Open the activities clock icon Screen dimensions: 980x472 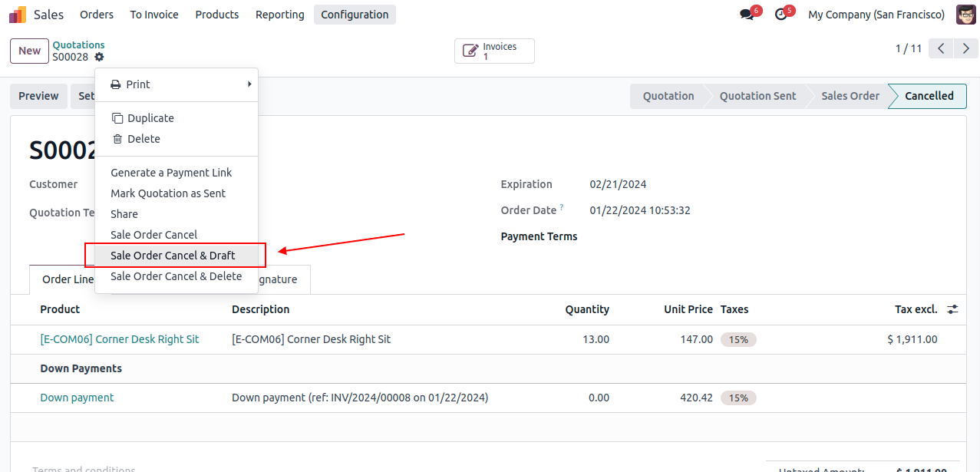click(x=781, y=15)
